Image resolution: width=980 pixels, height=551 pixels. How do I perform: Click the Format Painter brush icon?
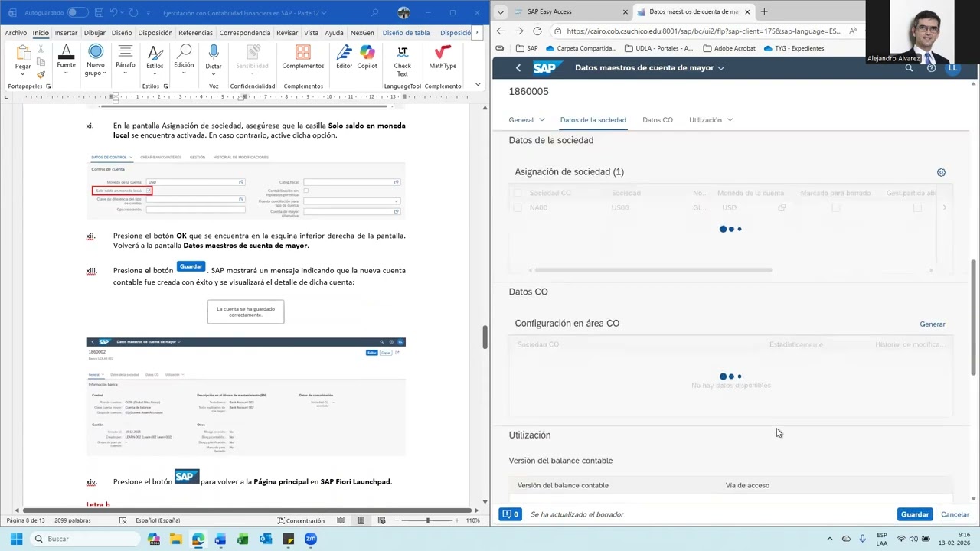click(41, 74)
